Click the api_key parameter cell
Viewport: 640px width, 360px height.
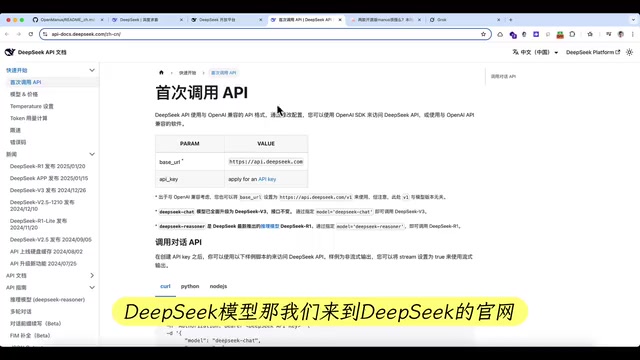click(190, 179)
